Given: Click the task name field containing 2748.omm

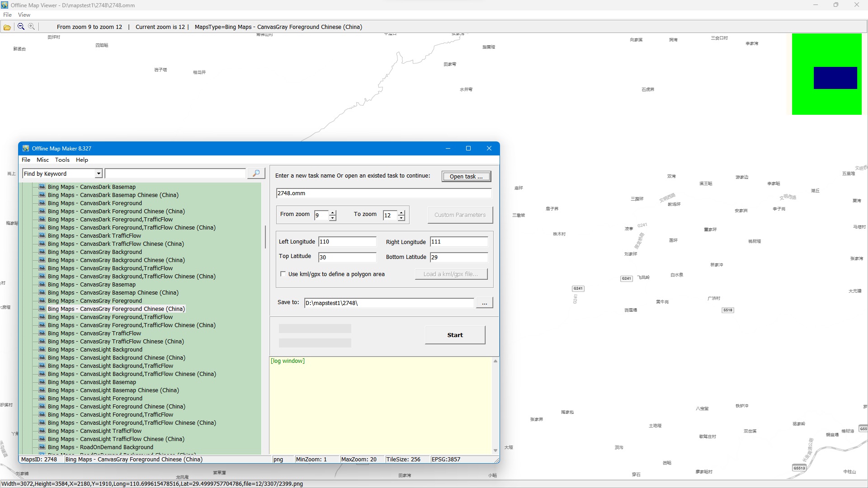Looking at the screenshot, I should pyautogui.click(x=384, y=193).
